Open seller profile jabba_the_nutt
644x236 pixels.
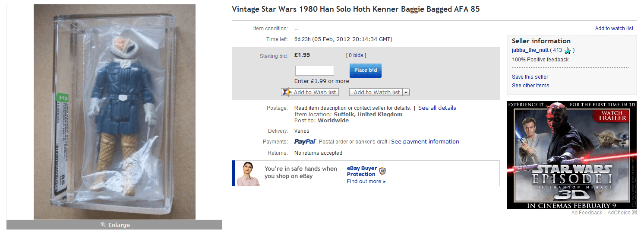coord(530,51)
